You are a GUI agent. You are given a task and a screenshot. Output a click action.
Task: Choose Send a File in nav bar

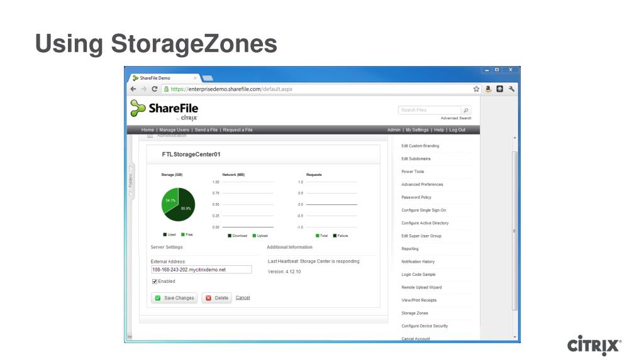click(x=206, y=129)
